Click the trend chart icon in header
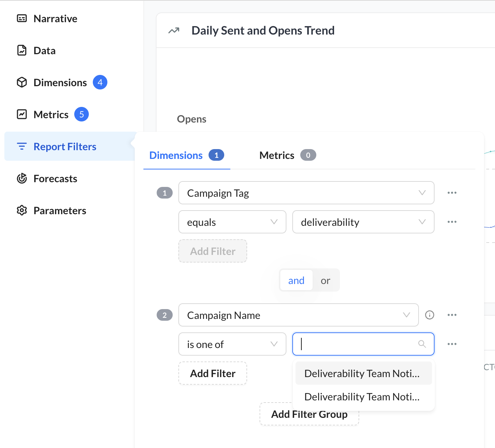 pos(174,31)
